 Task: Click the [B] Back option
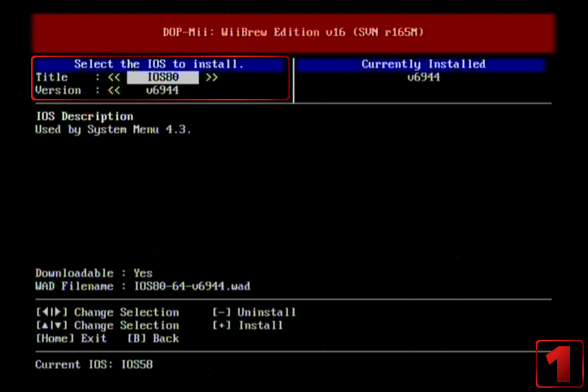pos(153,338)
